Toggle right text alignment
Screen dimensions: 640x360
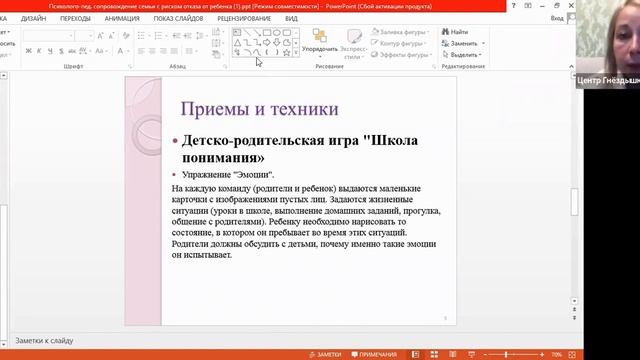tap(163, 51)
